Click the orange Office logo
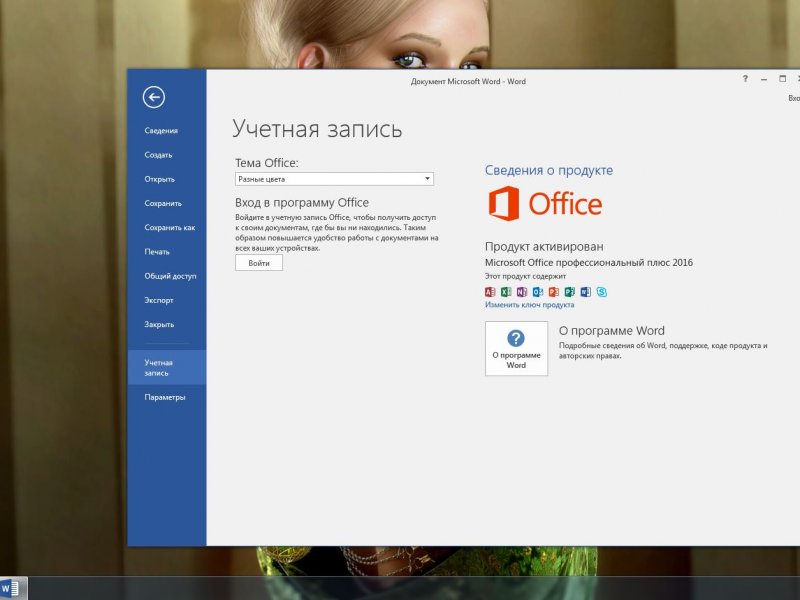Screen dimensions: 800x600 tap(545, 204)
